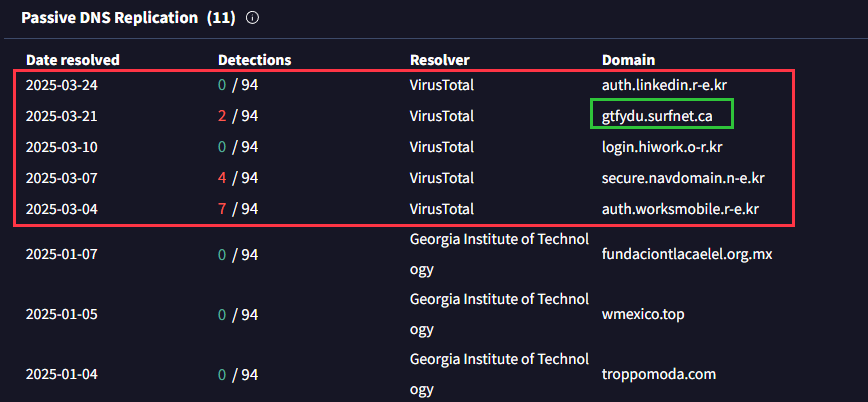Screen dimensions: 868x402
Task: Click the Domain column header
Action: (628, 60)
